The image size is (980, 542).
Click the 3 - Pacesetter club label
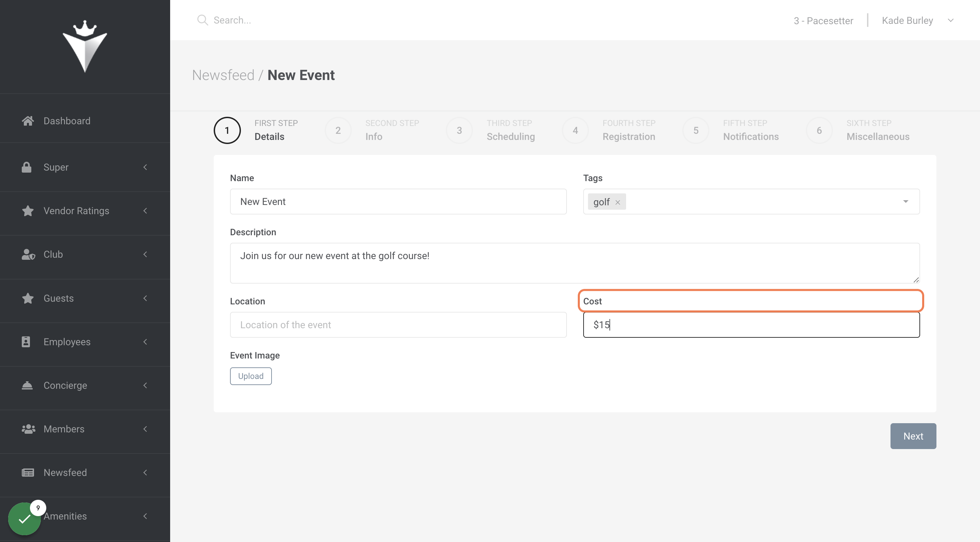coord(823,20)
